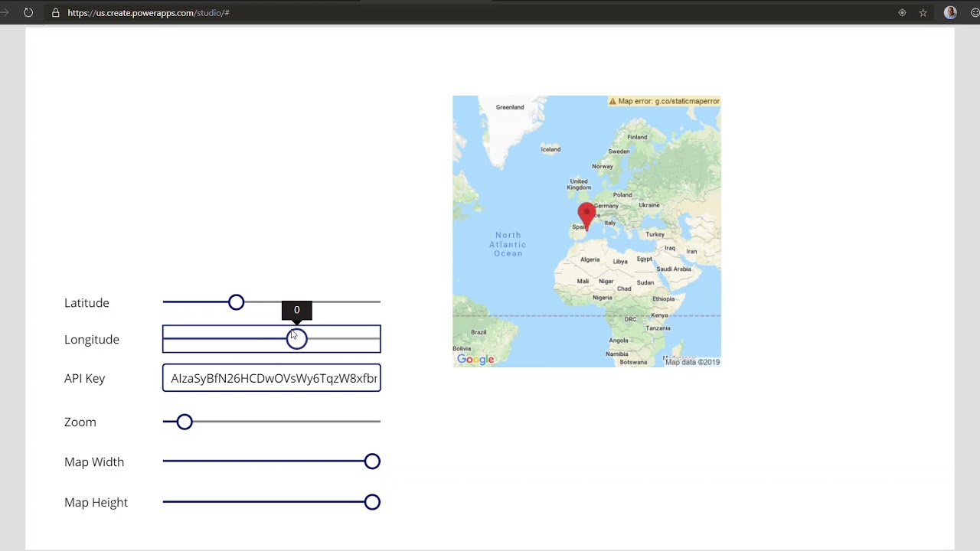Click the Longitude slider handle
The image size is (980, 551).
[x=296, y=339]
